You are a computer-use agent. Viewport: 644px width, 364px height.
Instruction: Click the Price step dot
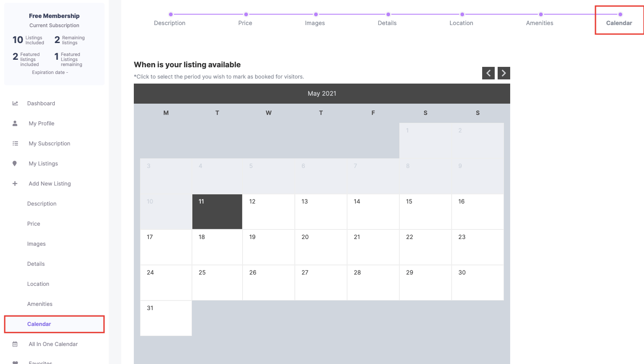pyautogui.click(x=246, y=14)
